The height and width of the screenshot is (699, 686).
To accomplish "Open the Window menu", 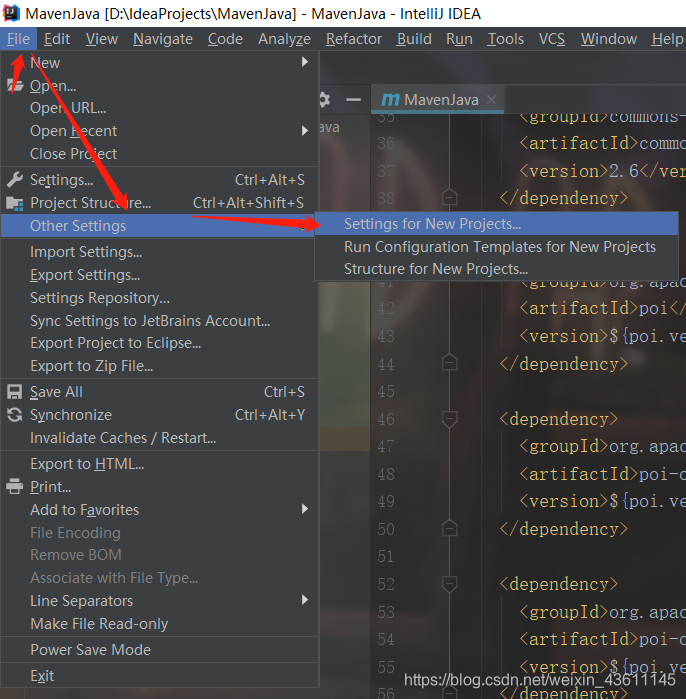I will tap(608, 39).
